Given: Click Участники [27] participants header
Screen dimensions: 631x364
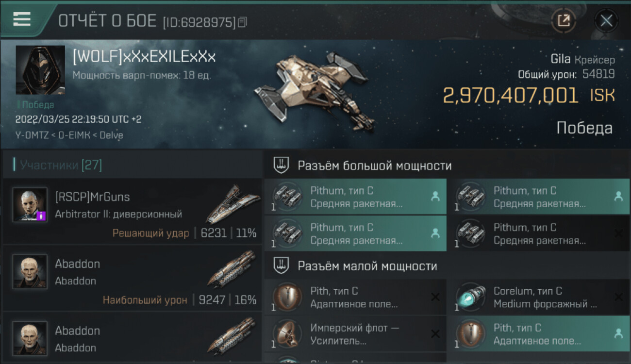Looking at the screenshot, I should point(61,165).
